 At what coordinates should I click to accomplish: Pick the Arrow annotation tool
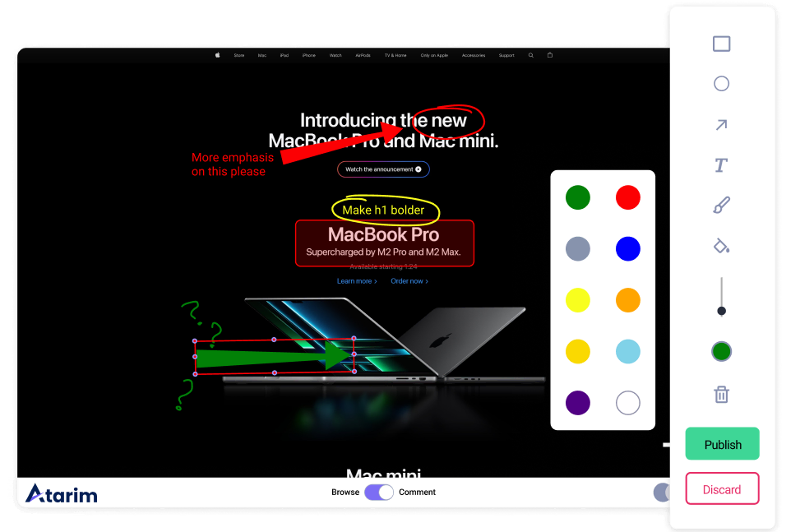pos(721,124)
